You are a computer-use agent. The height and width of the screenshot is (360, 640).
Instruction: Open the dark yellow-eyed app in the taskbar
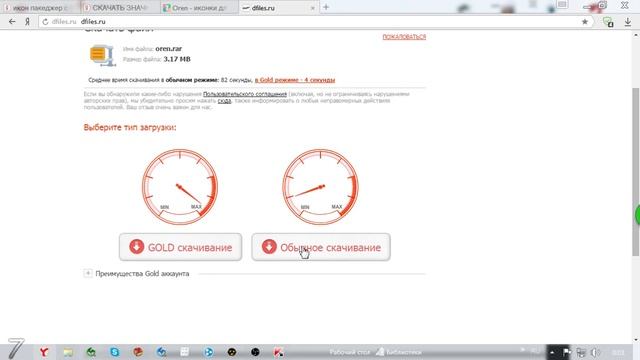(232, 352)
